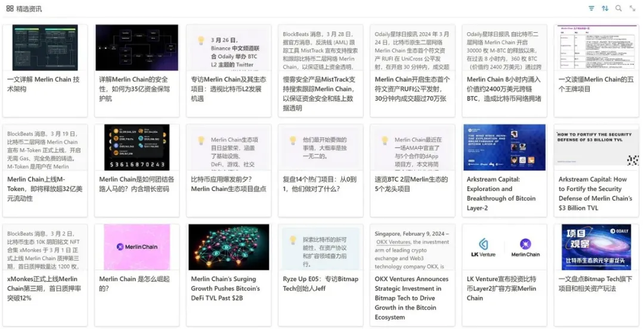This screenshot has width=644, height=329.
Task: Open the 项目观察 Odaily galaxy thumbnail
Action: click(596, 247)
